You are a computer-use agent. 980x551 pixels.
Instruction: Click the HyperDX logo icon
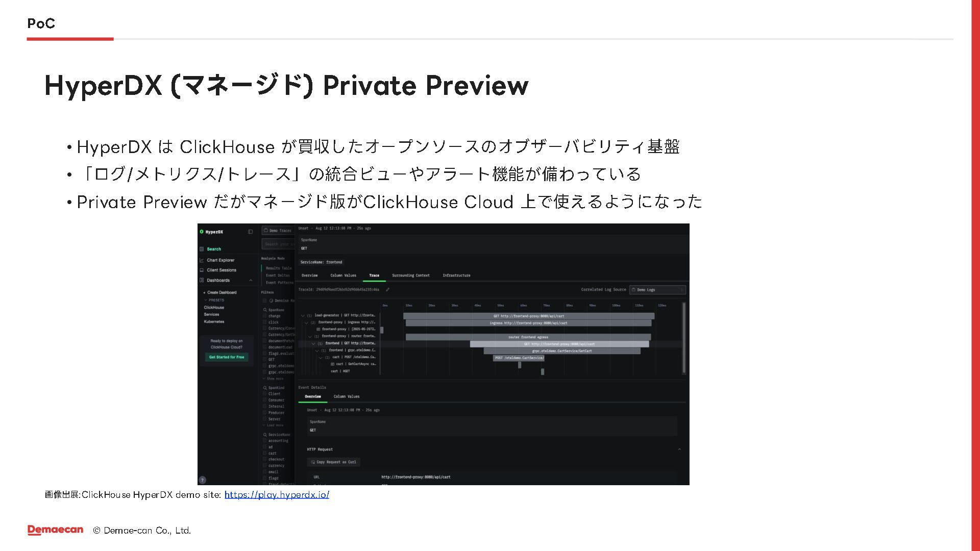click(x=202, y=232)
